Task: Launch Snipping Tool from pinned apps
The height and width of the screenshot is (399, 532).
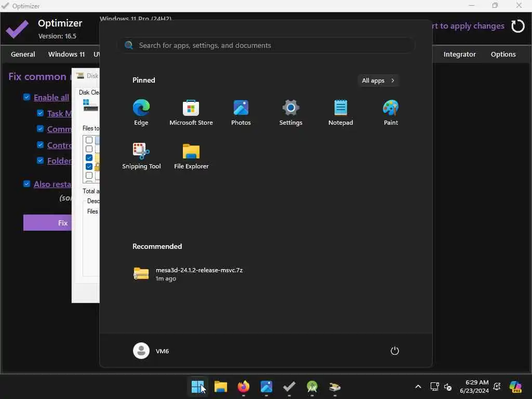Action: pos(141,156)
